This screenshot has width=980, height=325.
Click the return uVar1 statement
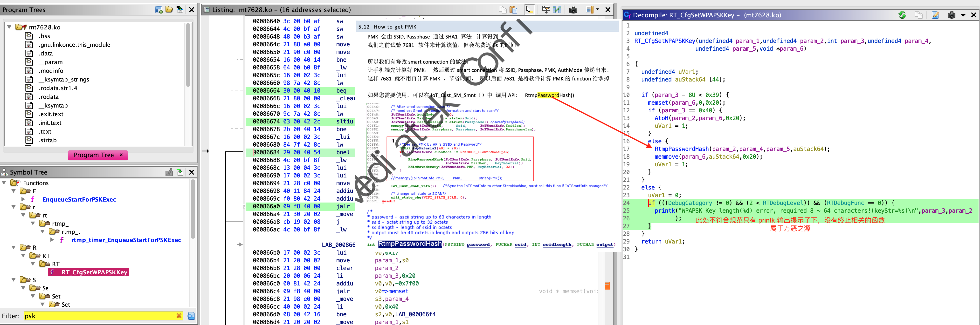[x=663, y=241]
